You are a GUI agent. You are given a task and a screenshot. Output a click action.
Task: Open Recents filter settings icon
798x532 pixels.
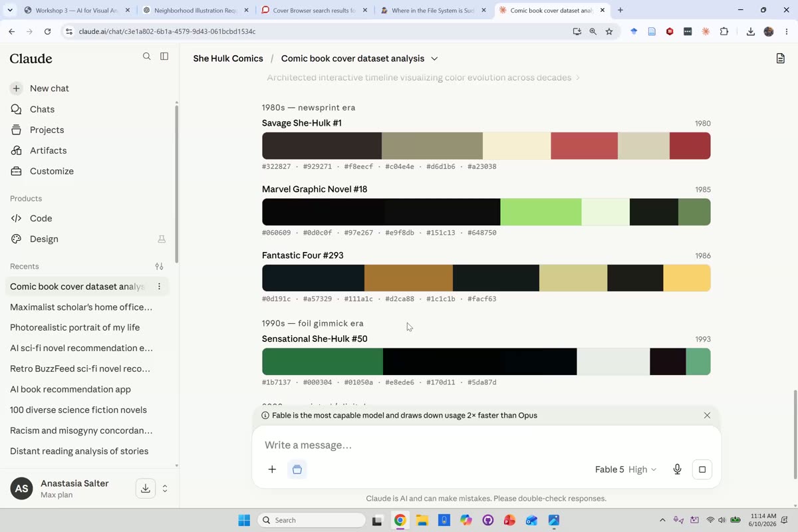pyautogui.click(x=159, y=266)
